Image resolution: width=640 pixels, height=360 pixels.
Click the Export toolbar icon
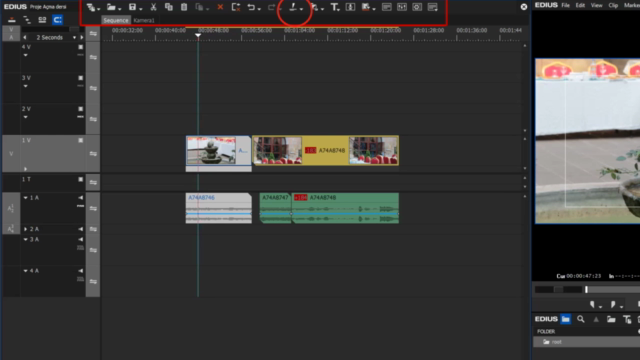pyautogui.click(x=366, y=7)
